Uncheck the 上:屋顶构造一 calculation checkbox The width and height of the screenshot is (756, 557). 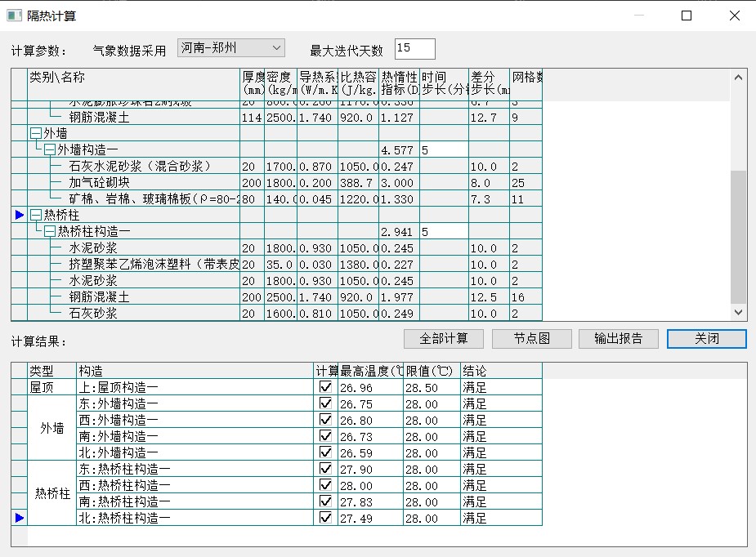(x=326, y=387)
